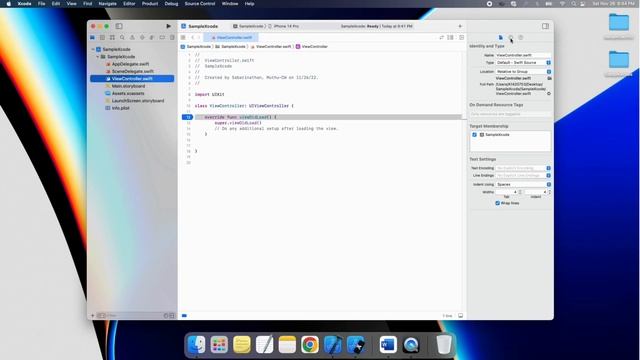The width and height of the screenshot is (640, 360).
Task: Toggle the inspectors panel icon
Action: (545, 26)
